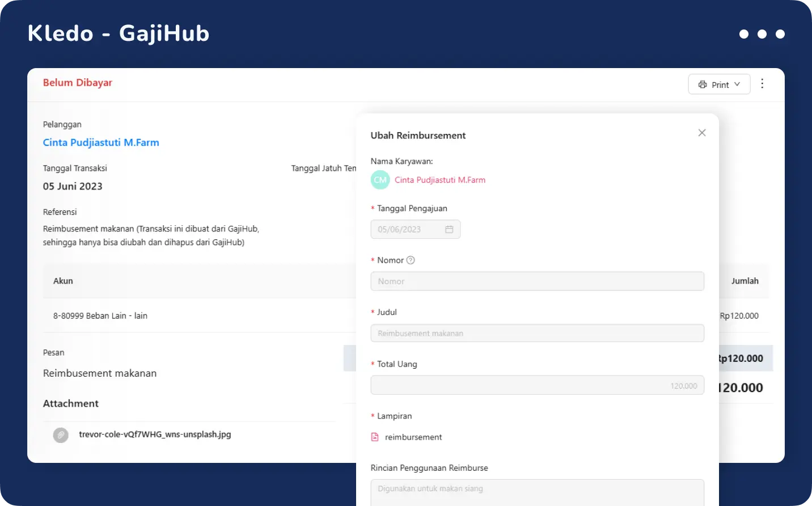Open the vertical three-dot more menu

(762, 84)
